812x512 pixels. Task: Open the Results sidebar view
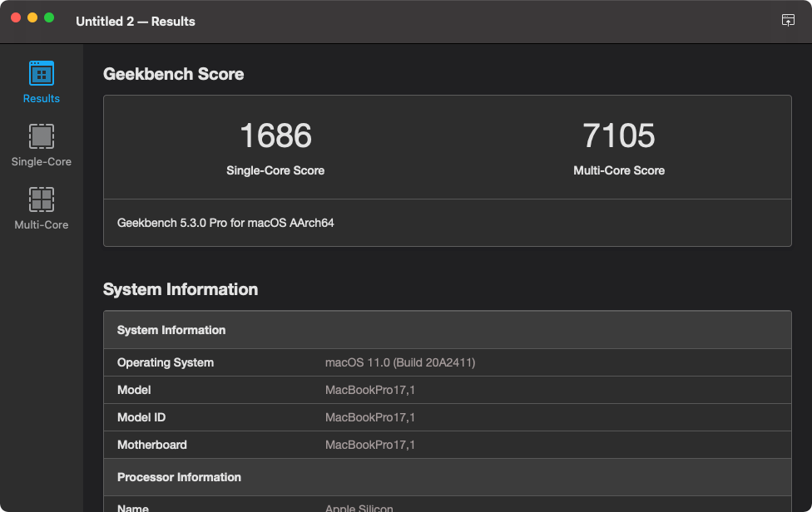point(42,83)
